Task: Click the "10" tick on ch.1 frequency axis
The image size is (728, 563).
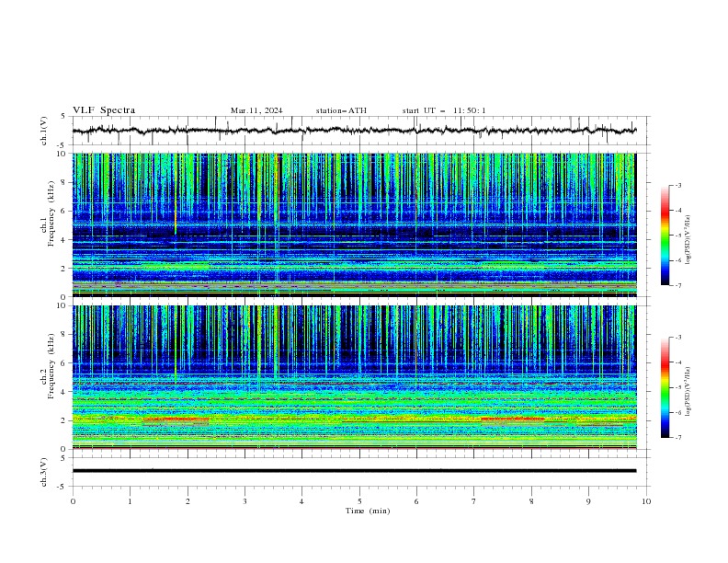Action: [63, 154]
